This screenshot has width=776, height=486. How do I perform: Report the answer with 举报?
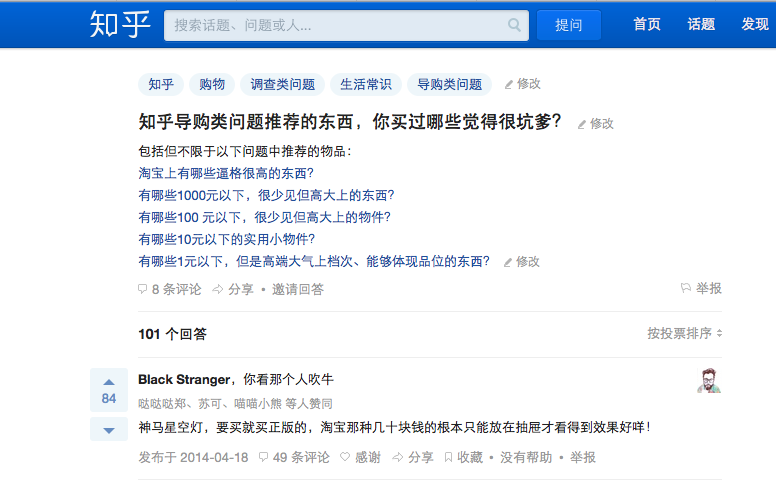pos(582,457)
